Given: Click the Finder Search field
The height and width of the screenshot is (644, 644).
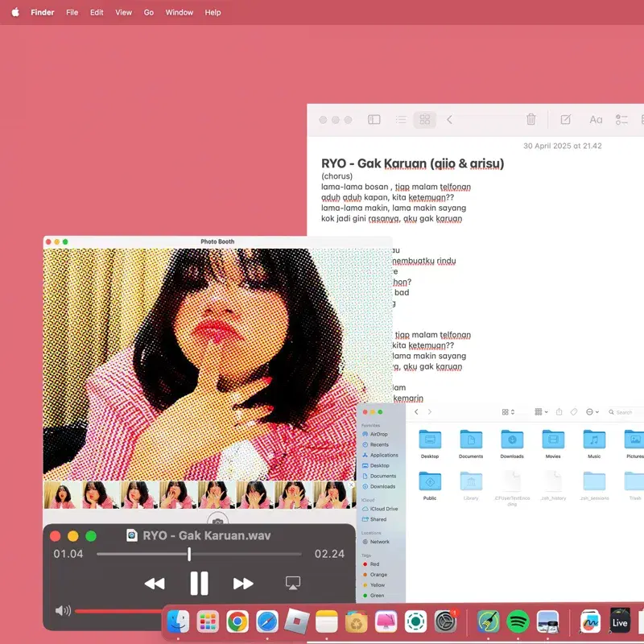Looking at the screenshot, I should [625, 412].
